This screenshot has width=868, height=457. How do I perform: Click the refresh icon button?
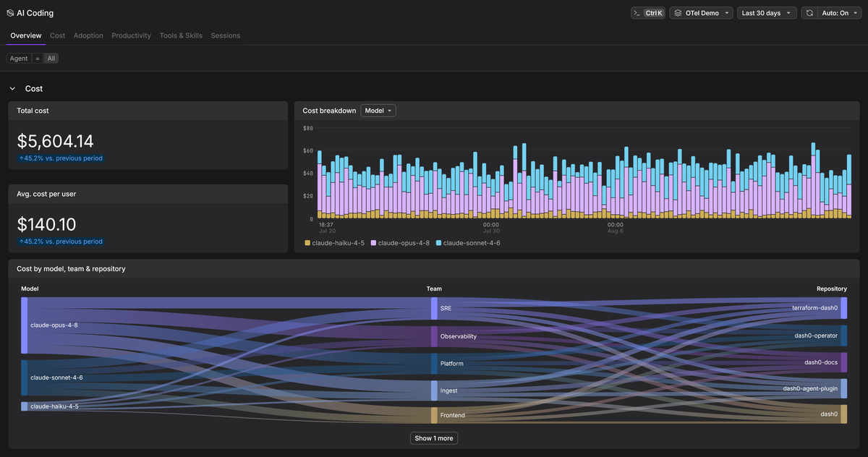(x=809, y=13)
